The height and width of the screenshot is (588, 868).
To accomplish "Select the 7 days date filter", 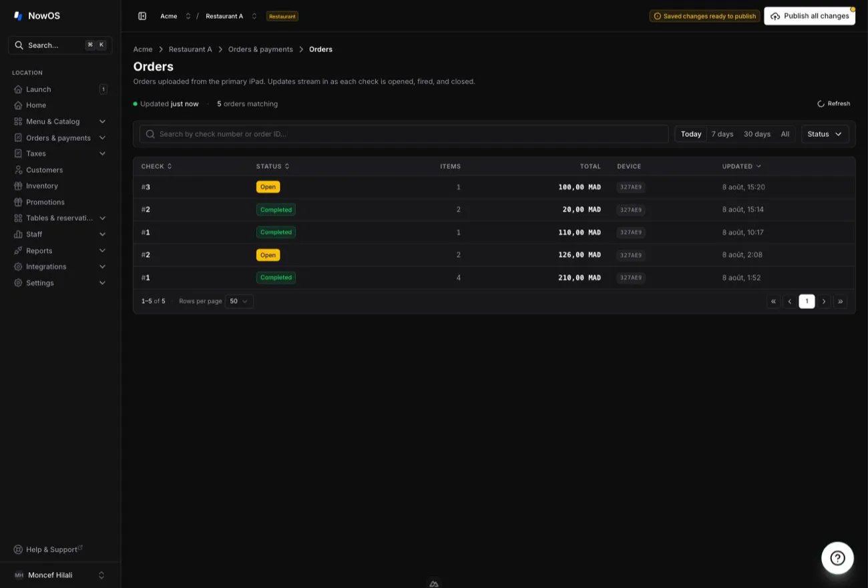I will (722, 134).
